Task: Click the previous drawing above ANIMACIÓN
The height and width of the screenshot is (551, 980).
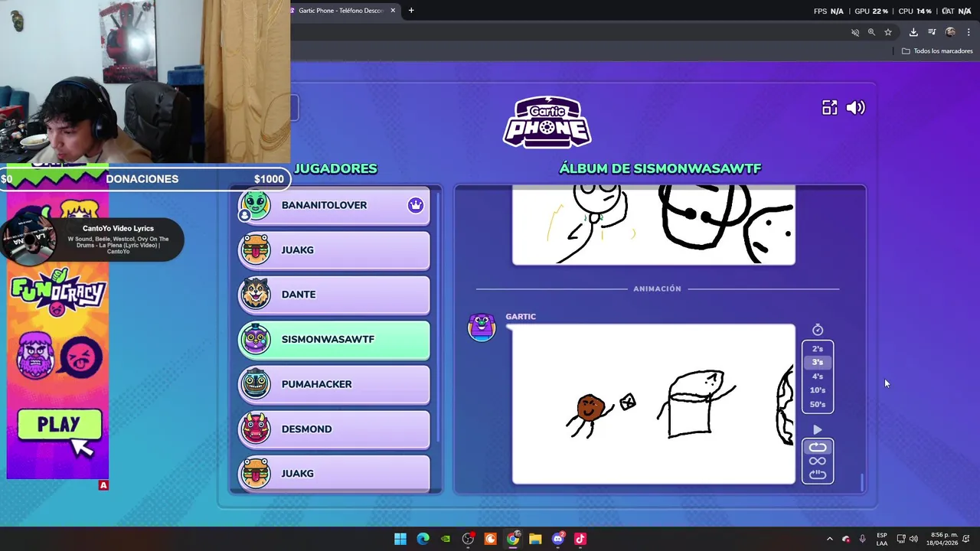Action: pos(654,225)
